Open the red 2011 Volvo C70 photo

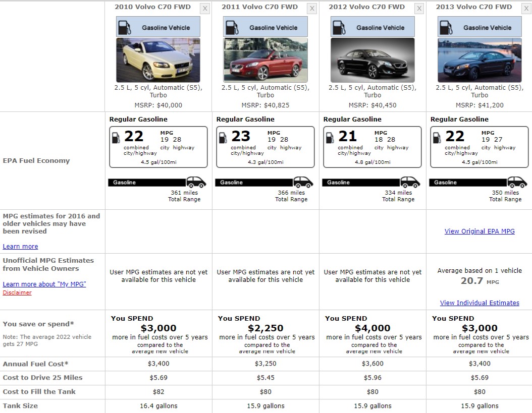coord(265,60)
